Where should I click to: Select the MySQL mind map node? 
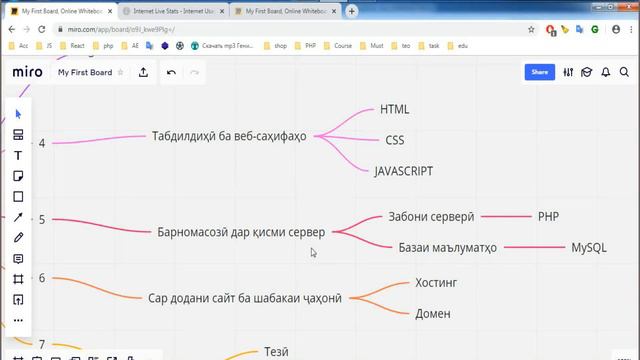589,248
